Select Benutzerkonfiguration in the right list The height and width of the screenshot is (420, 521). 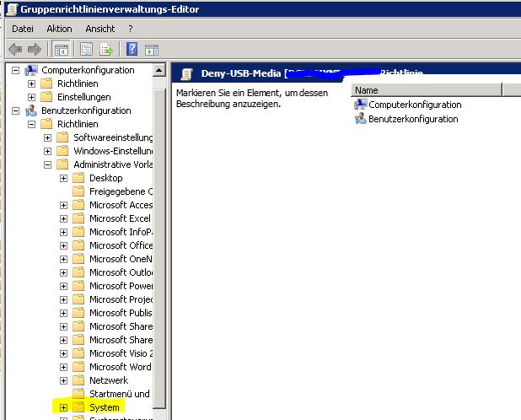click(x=412, y=119)
